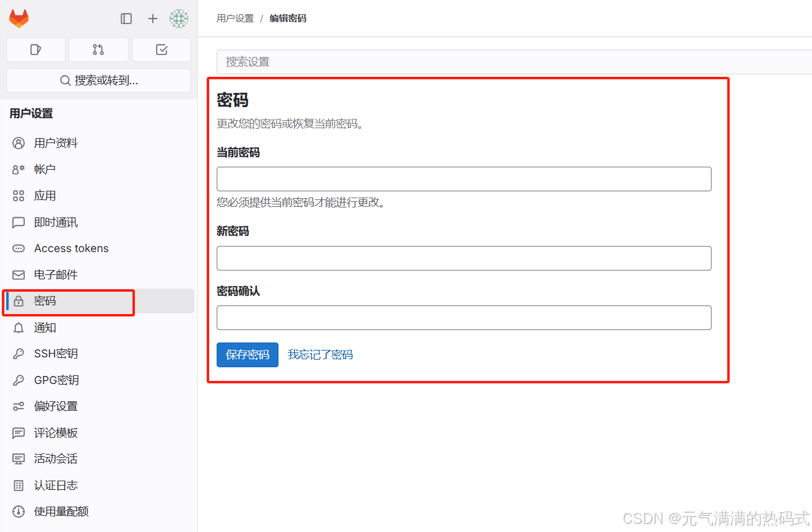This screenshot has height=532, width=812.
Task: Click the 应用 applications grid icon
Action: click(19, 196)
